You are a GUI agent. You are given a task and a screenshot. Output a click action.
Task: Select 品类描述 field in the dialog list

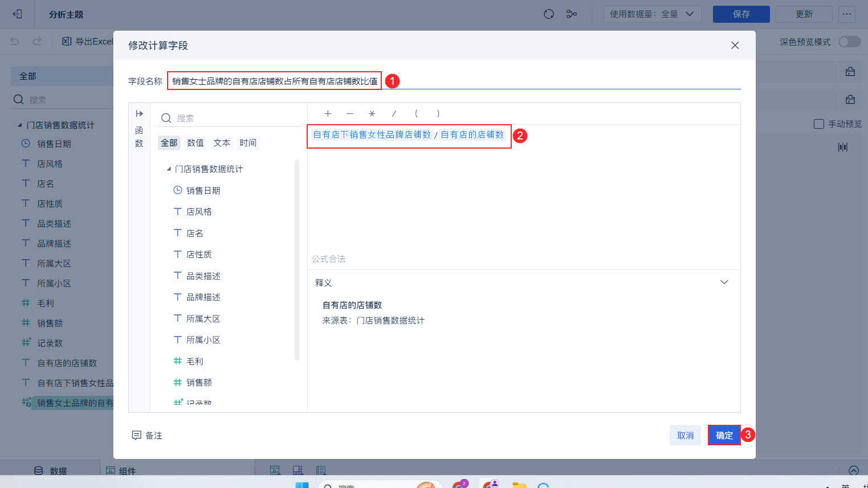coord(203,276)
